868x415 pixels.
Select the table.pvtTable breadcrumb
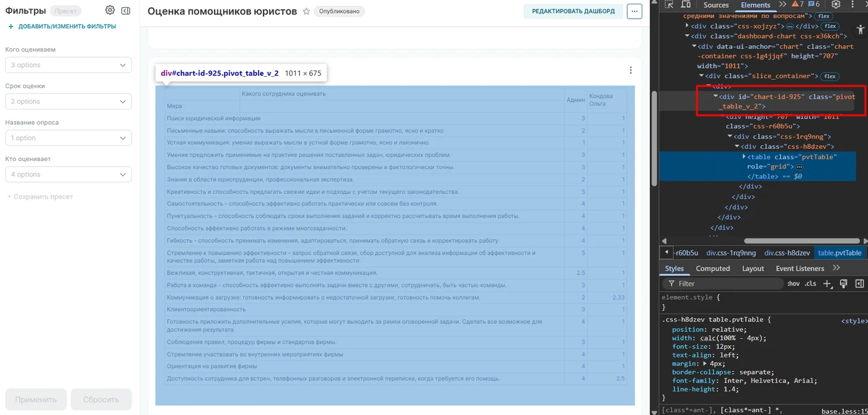tap(839, 253)
